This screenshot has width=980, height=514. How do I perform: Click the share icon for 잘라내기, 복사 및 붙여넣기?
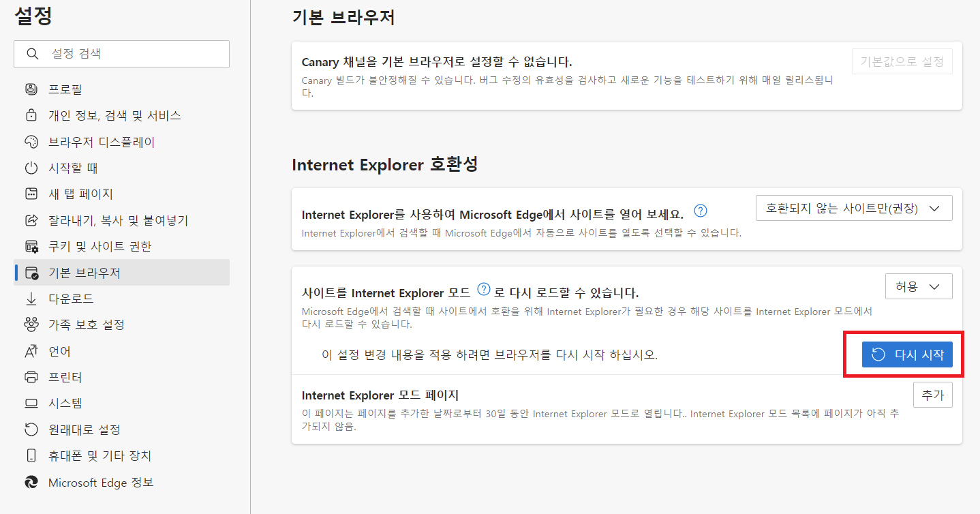tap(31, 220)
